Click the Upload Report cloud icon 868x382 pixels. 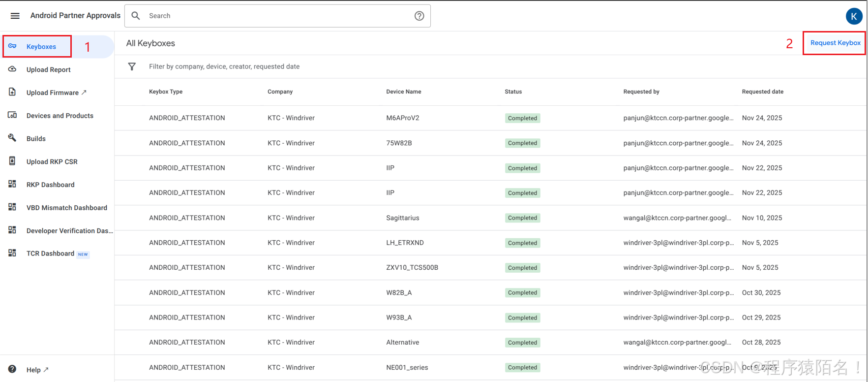tap(12, 69)
